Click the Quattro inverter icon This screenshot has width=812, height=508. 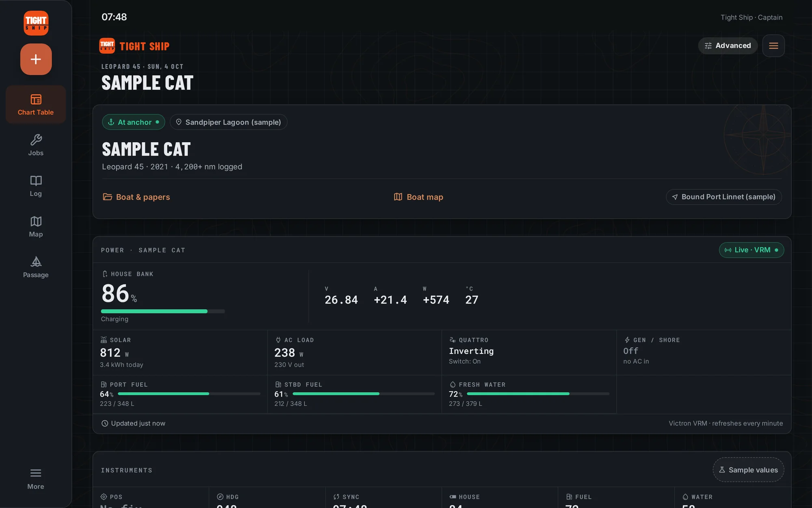click(452, 340)
